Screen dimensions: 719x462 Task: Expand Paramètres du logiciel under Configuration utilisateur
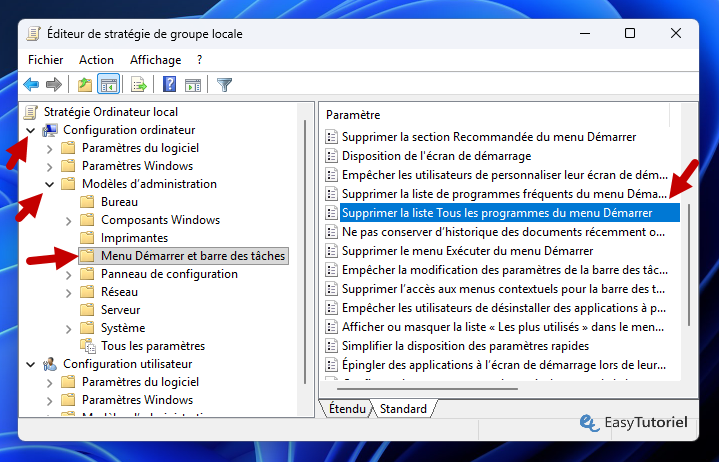pos(50,382)
